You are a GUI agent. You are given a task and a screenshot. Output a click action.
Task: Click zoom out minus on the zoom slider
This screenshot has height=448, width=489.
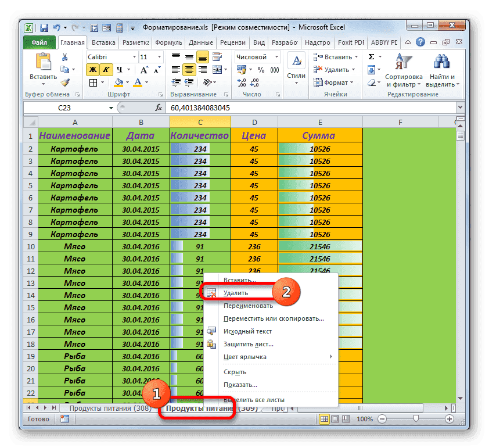click(382, 418)
